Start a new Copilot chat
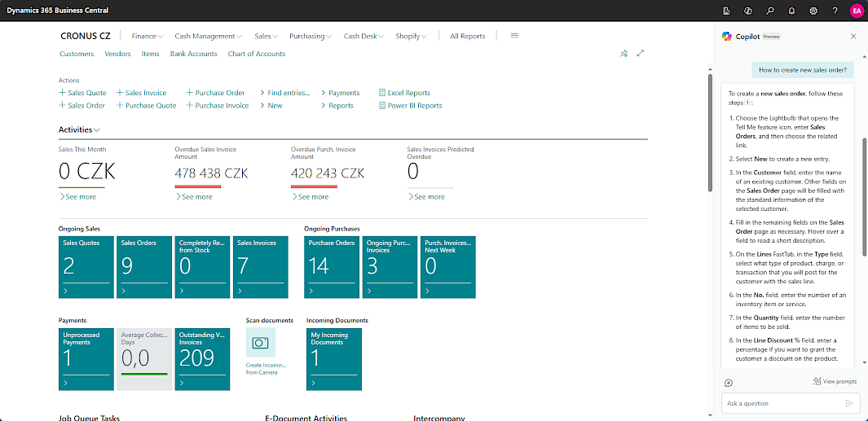The height and width of the screenshot is (421, 868). [x=729, y=383]
